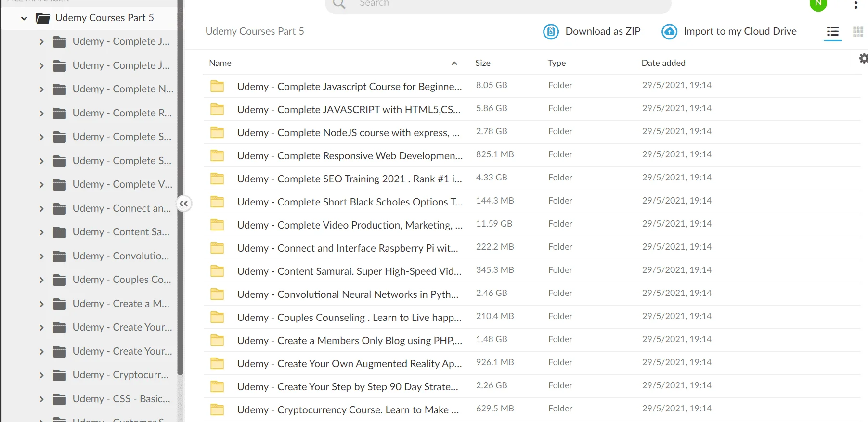Click the 11.59 GB size cell
The image size is (868, 422).
click(494, 224)
